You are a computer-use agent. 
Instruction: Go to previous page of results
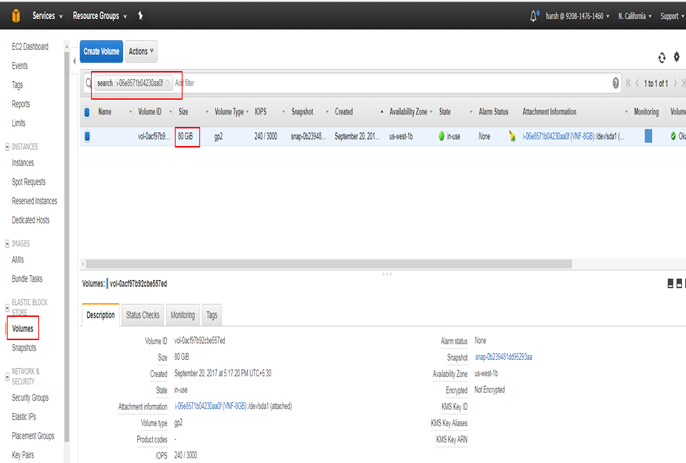click(637, 83)
